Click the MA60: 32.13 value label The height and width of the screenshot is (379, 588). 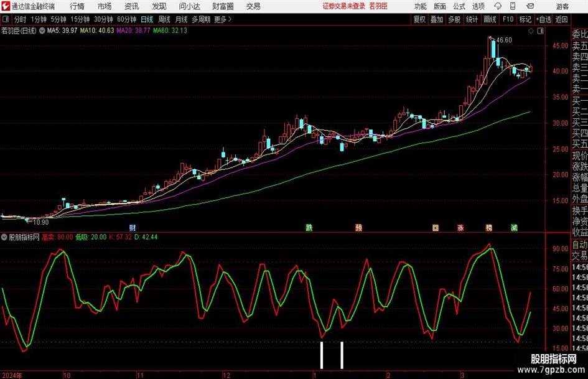[x=170, y=30]
